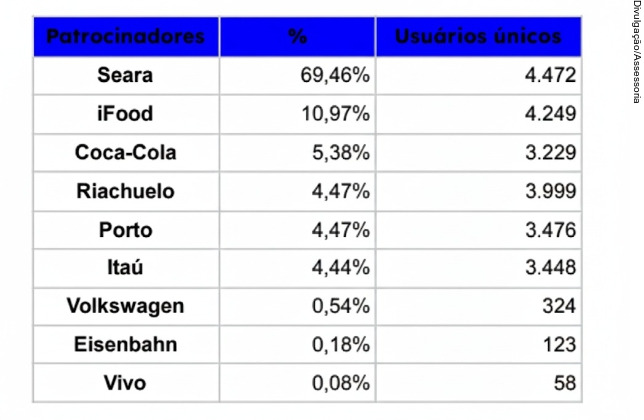The height and width of the screenshot is (420, 644).
Task: Click the iFood sponsor cell
Action: click(x=125, y=114)
